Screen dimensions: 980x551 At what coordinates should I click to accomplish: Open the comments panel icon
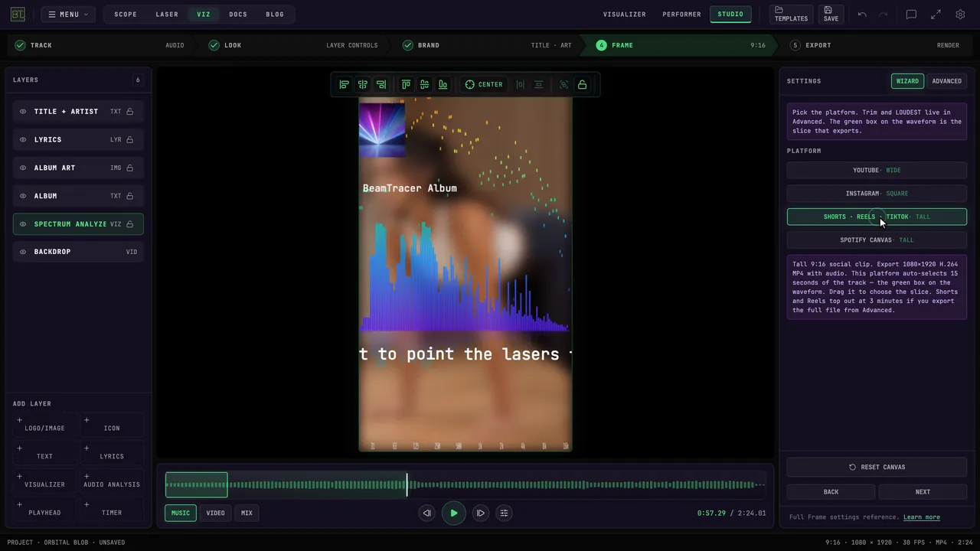tap(911, 14)
